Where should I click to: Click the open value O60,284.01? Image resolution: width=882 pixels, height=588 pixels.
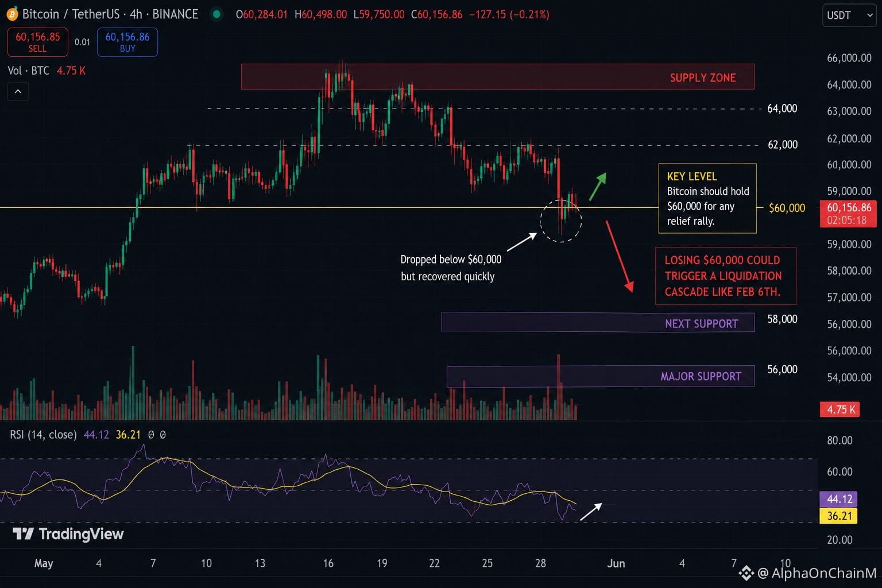[x=262, y=14]
